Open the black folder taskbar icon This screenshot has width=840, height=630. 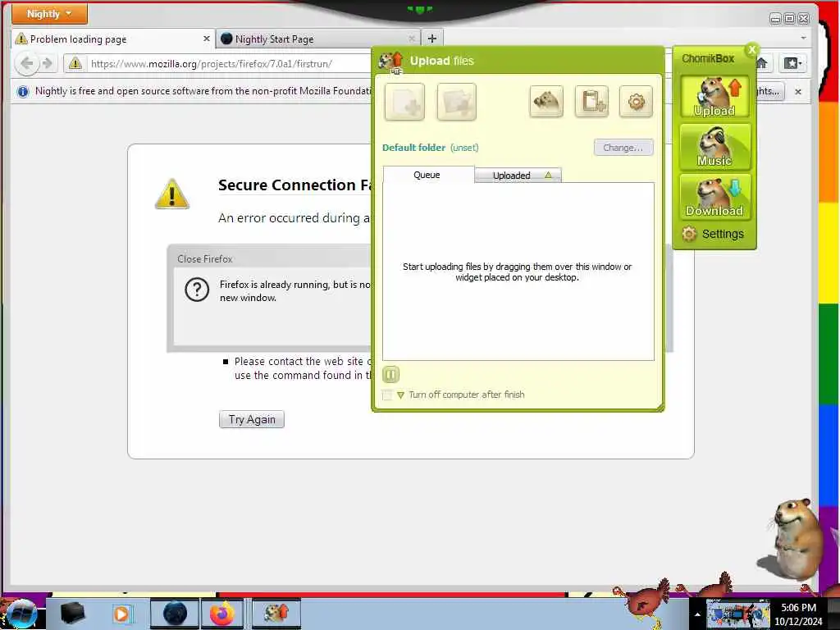tap(72, 614)
